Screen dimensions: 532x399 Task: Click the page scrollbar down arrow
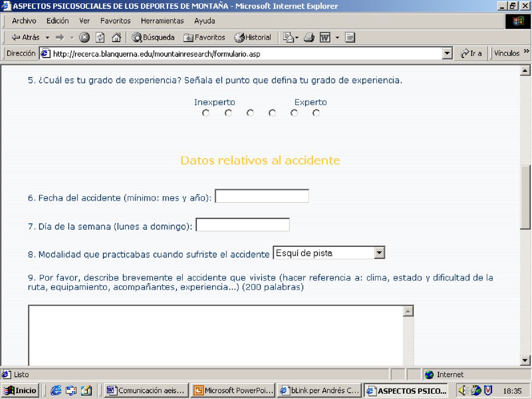pyautogui.click(x=525, y=361)
